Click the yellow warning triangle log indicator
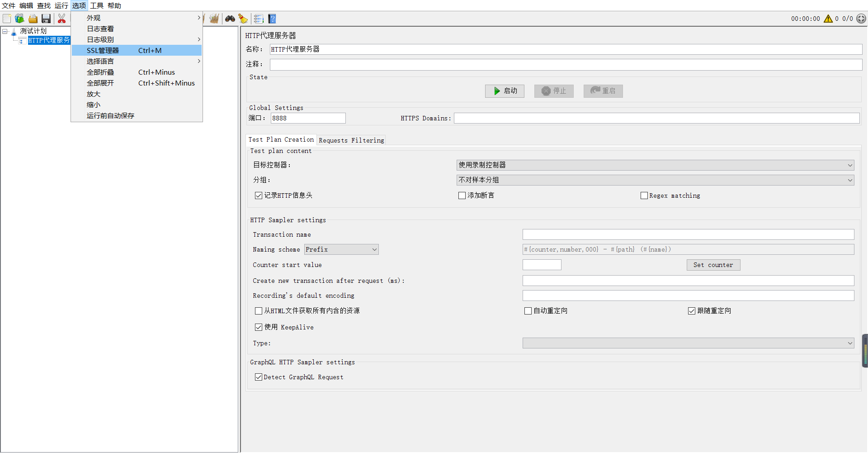Viewport: 868px width, 453px height. (828, 19)
